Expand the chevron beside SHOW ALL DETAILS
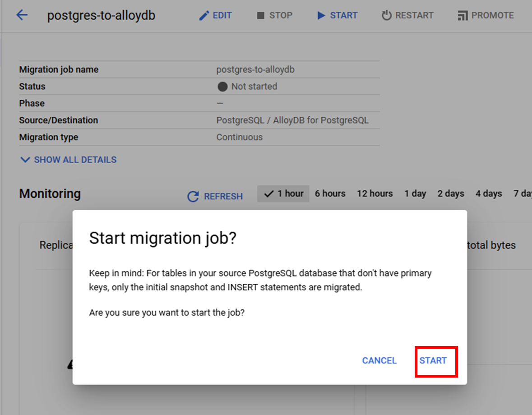532x415 pixels. [x=25, y=160]
